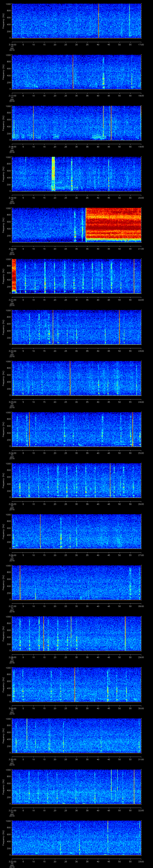Select the Frequency (Hz) axis title of the 3:32:00 spectrogram
Screen dimensions: 153x868
click(x=3, y=838)
